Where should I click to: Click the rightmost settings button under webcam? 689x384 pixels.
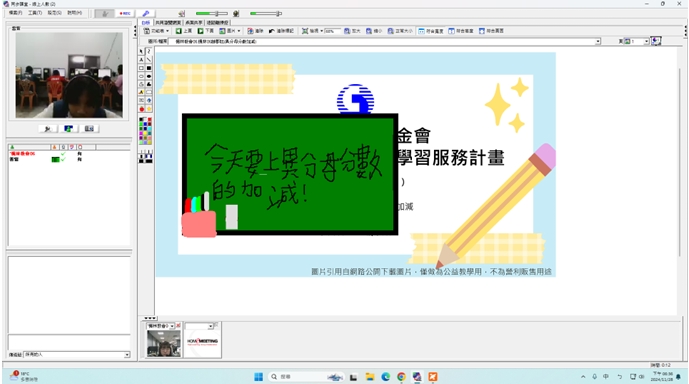tap(89, 129)
